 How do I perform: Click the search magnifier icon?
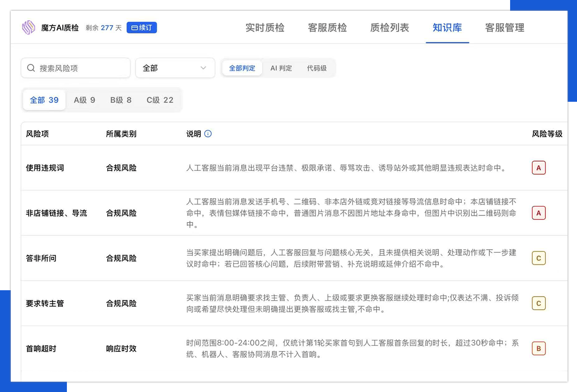click(31, 68)
